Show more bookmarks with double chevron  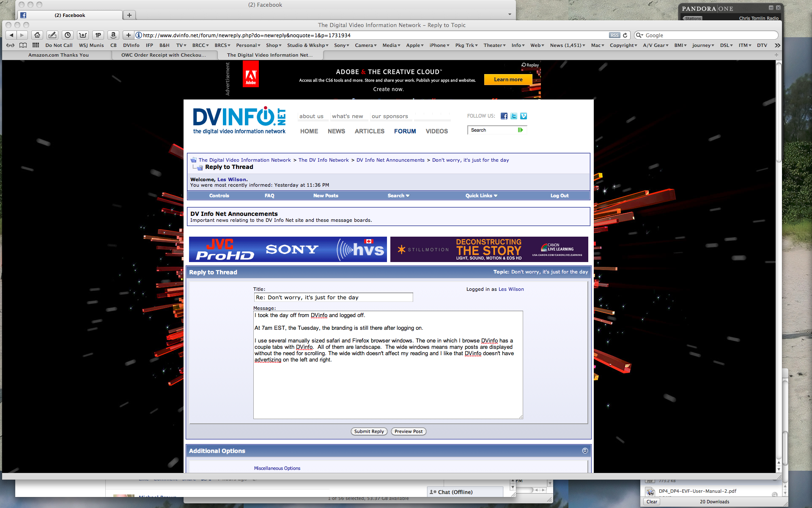click(x=777, y=45)
